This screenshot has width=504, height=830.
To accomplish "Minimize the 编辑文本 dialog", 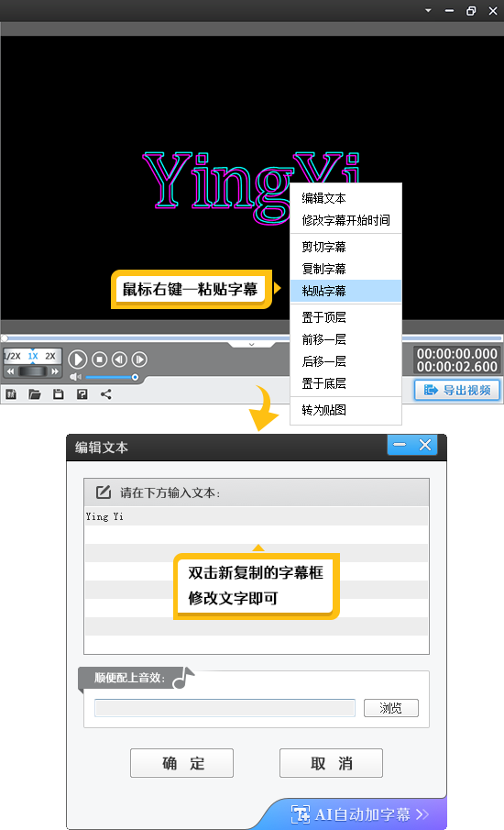I will (x=400, y=445).
